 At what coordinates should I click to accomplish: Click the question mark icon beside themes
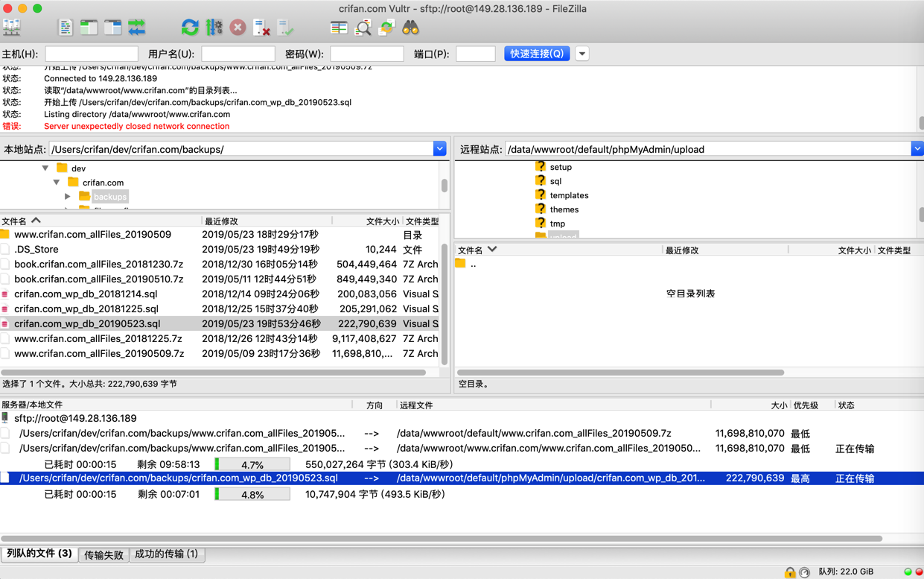pyautogui.click(x=541, y=209)
